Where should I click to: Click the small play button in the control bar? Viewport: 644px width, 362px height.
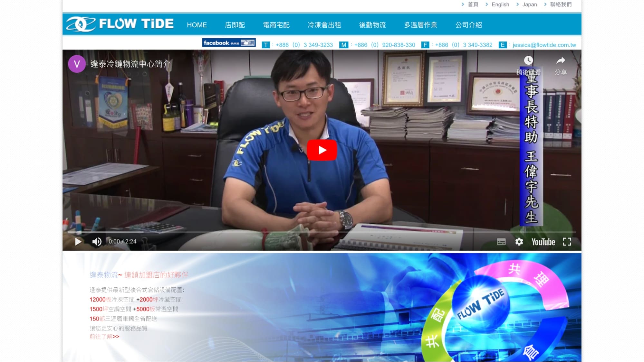pos(78,241)
